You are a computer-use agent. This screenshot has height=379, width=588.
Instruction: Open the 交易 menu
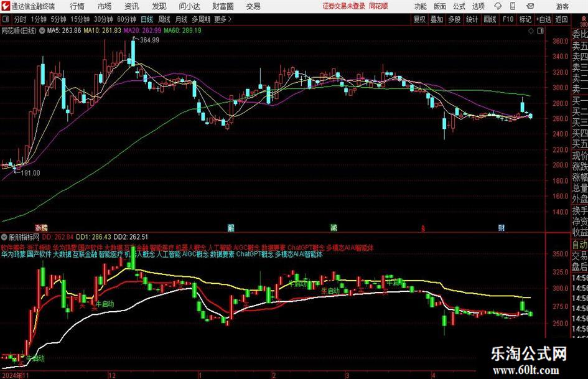[253, 6]
